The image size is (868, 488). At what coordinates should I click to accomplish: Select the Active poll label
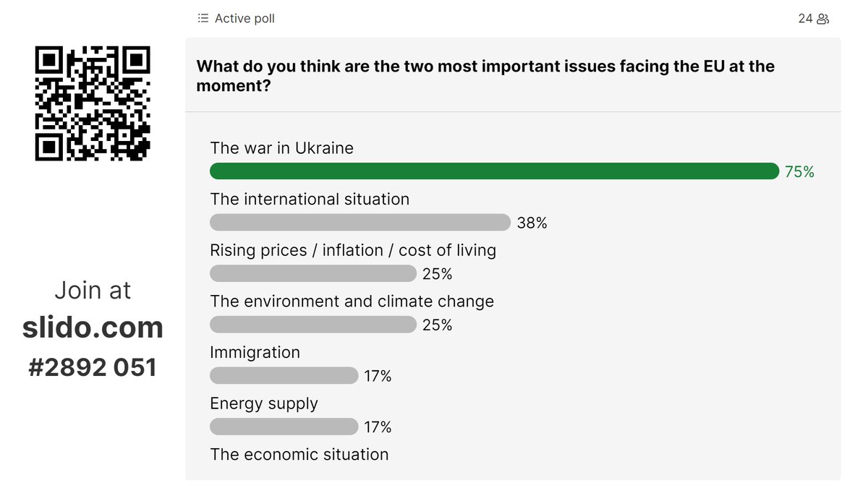244,18
